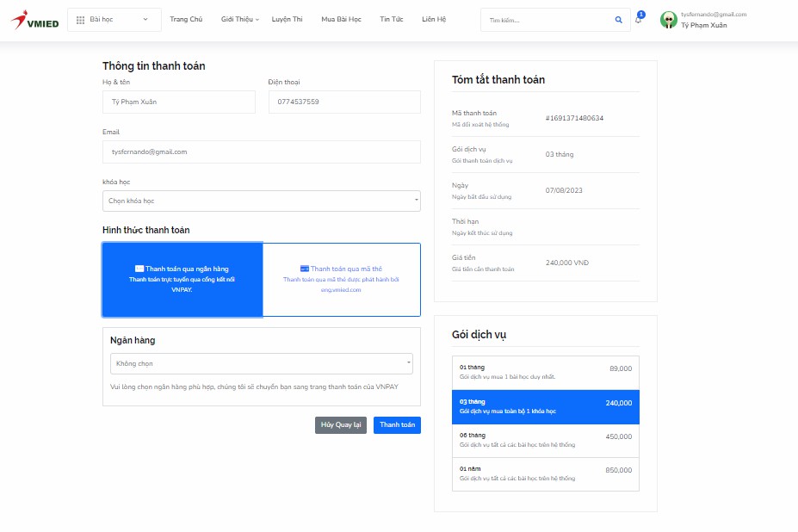Open the Không chọn bank dropdown
Image resolution: width=798 pixels, height=532 pixels.
click(262, 363)
